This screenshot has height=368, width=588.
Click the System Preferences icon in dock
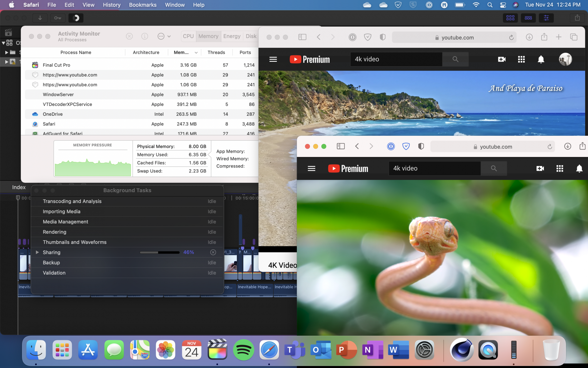(x=424, y=350)
